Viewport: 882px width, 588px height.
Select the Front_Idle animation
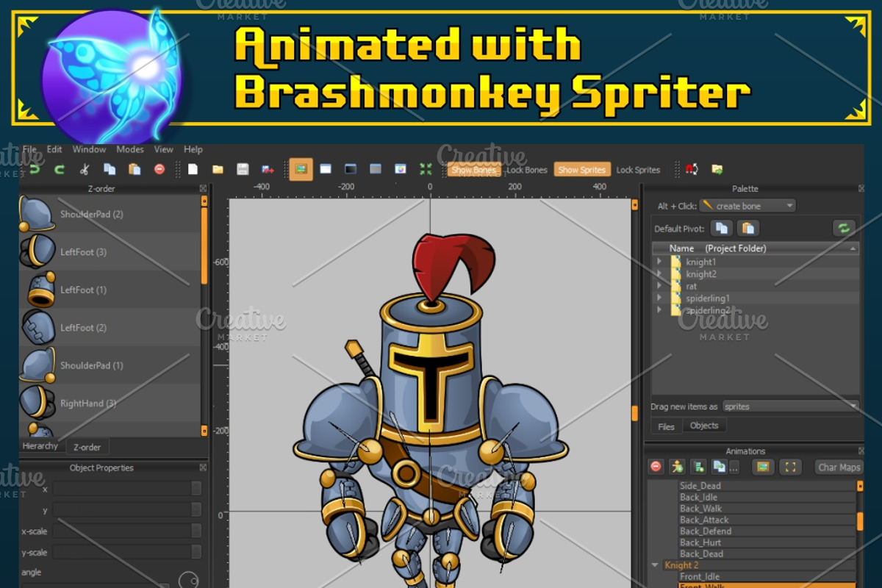(767, 577)
